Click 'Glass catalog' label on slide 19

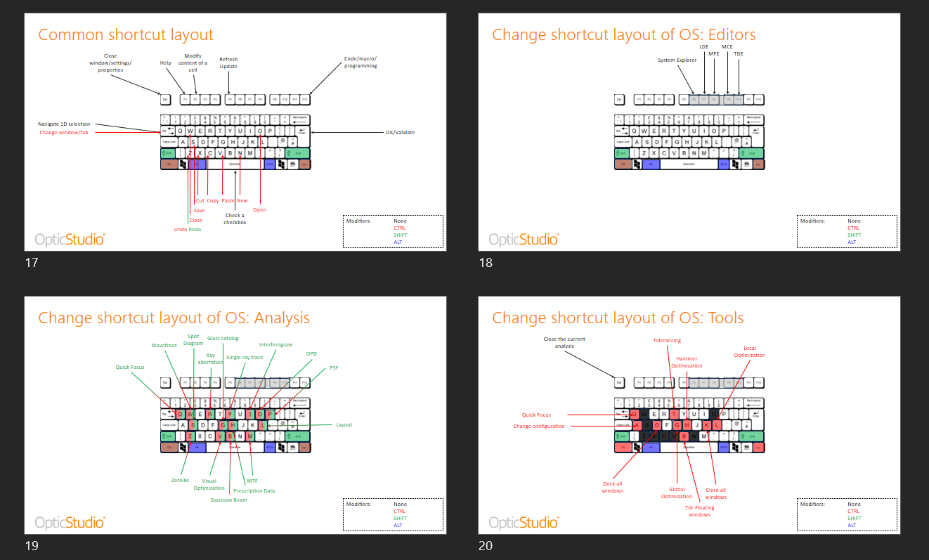(223, 339)
